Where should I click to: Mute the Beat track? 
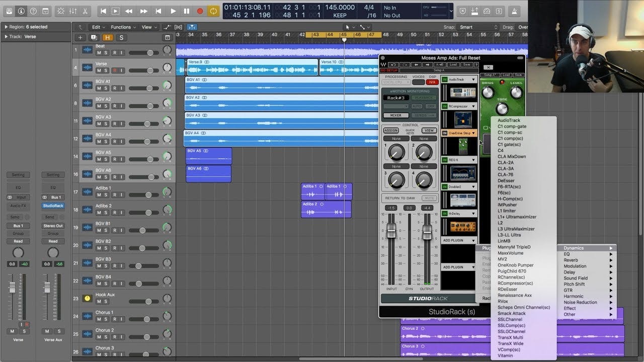click(x=99, y=52)
